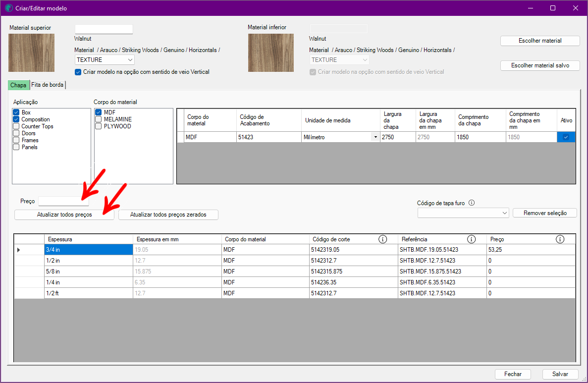Click info icon beside Código de tapa furo
This screenshot has width=588, height=383.
pyautogui.click(x=472, y=203)
